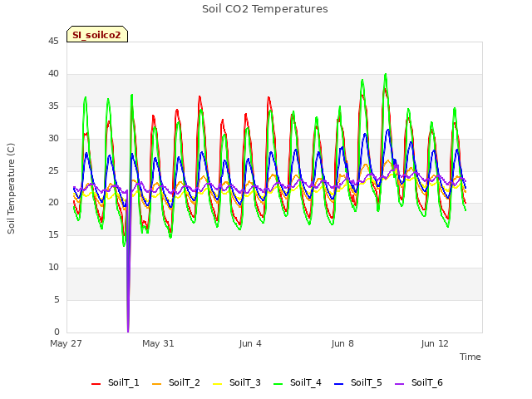Click the blue SoilT_5 legend swatch
The height and width of the screenshot is (399, 532).
pyautogui.click(x=339, y=384)
